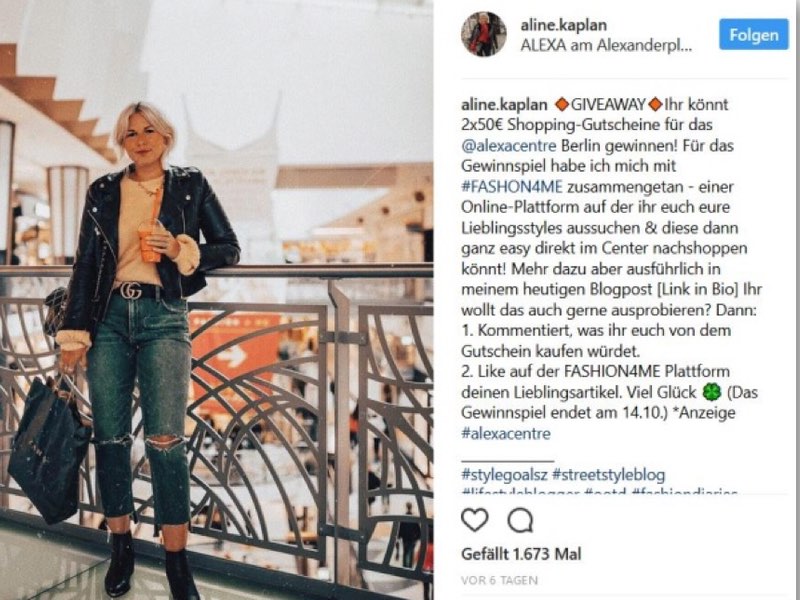800x600 pixels.
Task: Open aline.kaplan profile picture avatar
Action: click(484, 34)
